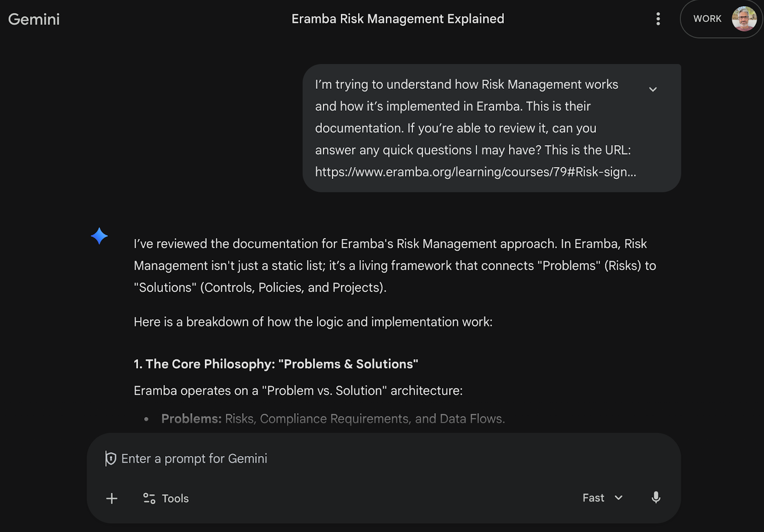The width and height of the screenshot is (764, 532).
Task: Click the Problems bullet point
Action: click(x=333, y=419)
